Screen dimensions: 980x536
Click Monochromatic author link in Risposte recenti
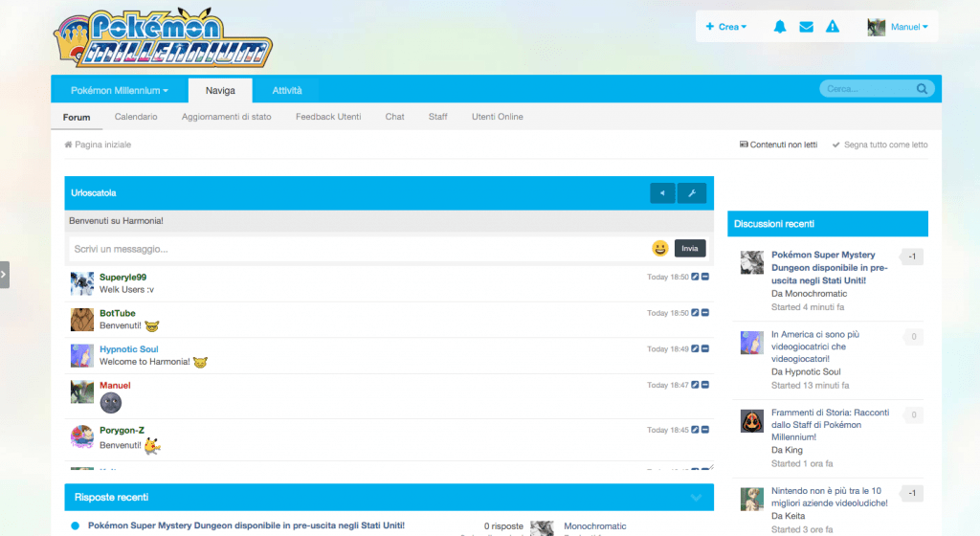[595, 526]
